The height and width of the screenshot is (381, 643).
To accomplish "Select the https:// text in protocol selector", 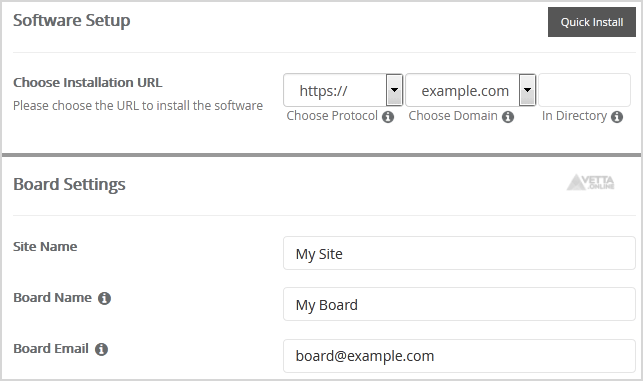I will [x=323, y=91].
